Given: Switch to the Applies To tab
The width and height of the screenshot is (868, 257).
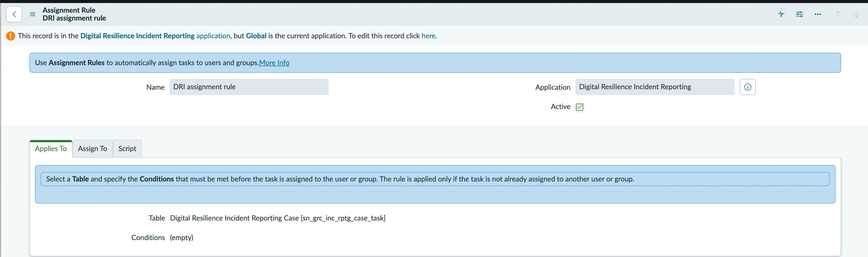Looking at the screenshot, I should (51, 149).
